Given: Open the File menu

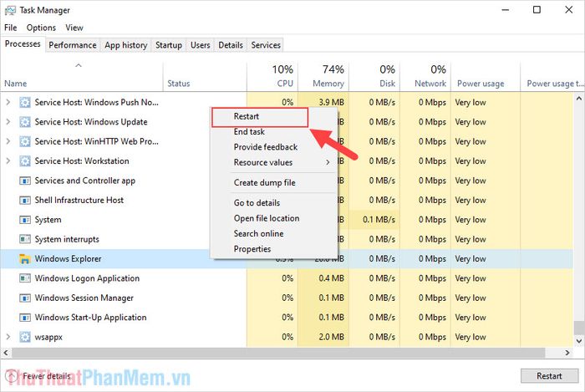Looking at the screenshot, I should click(10, 28).
